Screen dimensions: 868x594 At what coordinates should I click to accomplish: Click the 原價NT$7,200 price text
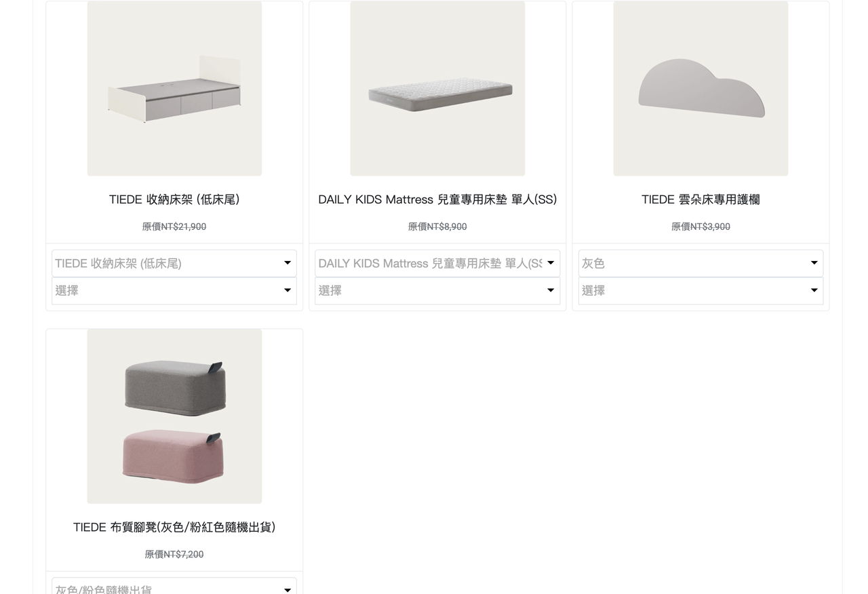pyautogui.click(x=174, y=554)
